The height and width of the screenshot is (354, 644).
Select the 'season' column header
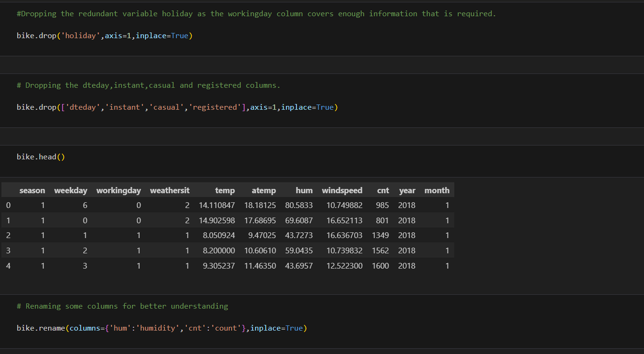coord(32,190)
